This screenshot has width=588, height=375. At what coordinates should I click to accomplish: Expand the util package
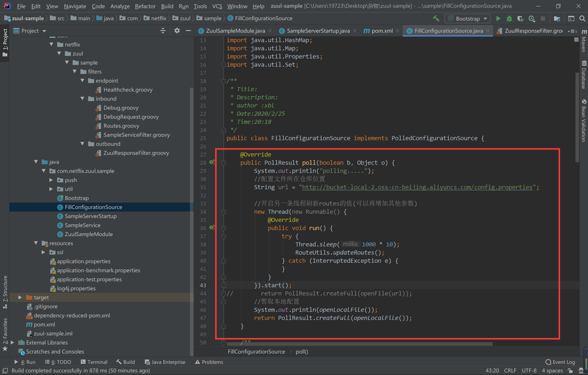pos(51,189)
